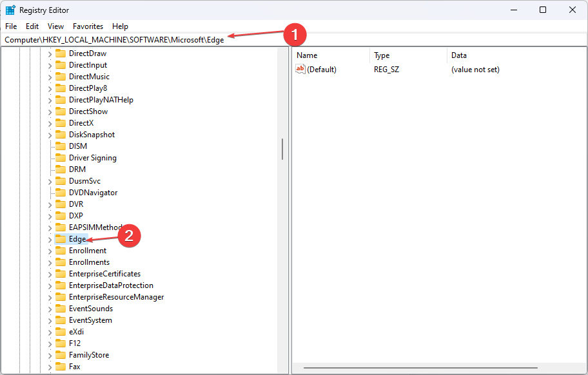Screen dimensions: 588x375
Task: Select the F12 folder icon
Action: (61, 343)
